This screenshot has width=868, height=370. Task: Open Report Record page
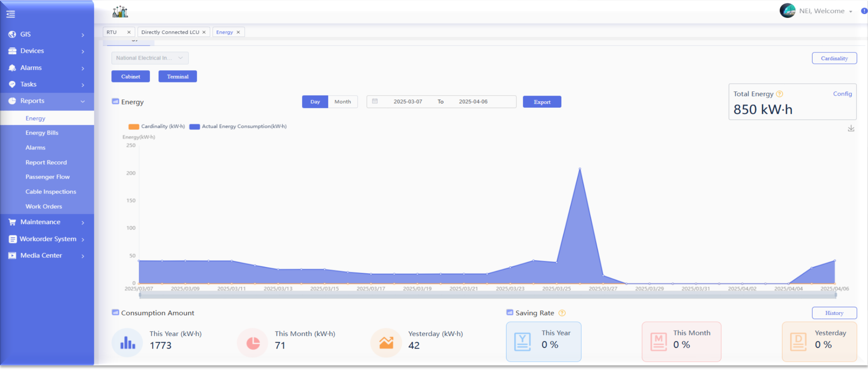click(x=46, y=162)
